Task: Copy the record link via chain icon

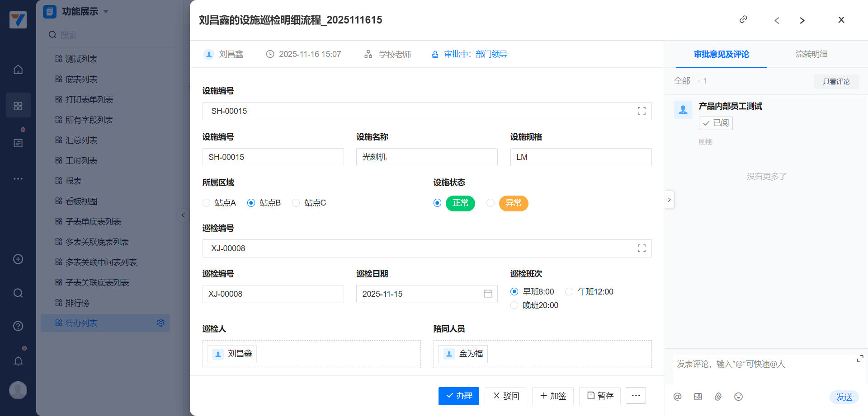Action: pyautogui.click(x=743, y=19)
